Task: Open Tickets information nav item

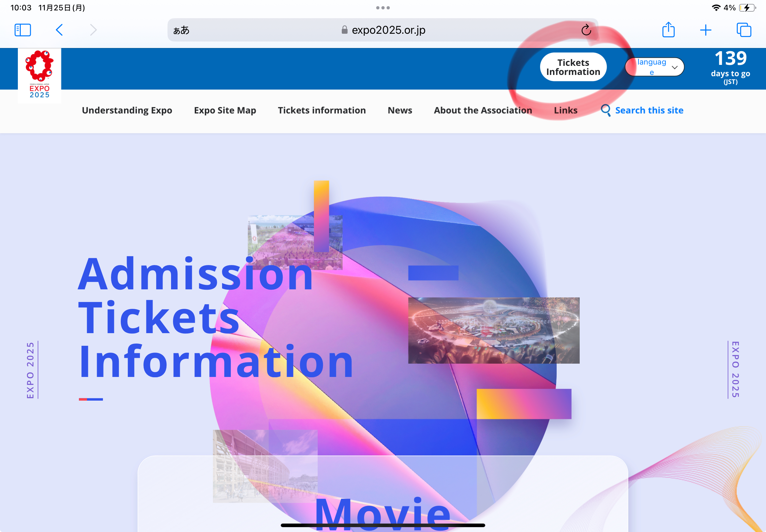Action: coord(321,110)
